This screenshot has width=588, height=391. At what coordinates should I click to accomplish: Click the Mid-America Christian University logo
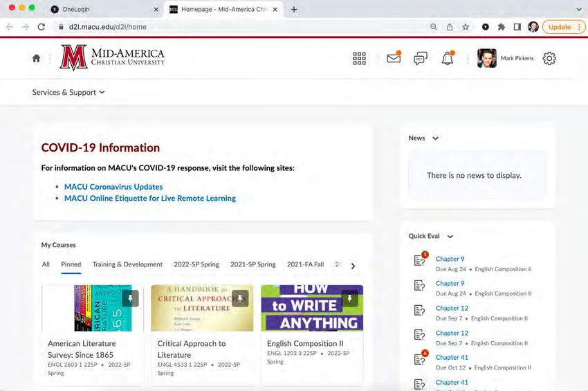click(x=112, y=57)
